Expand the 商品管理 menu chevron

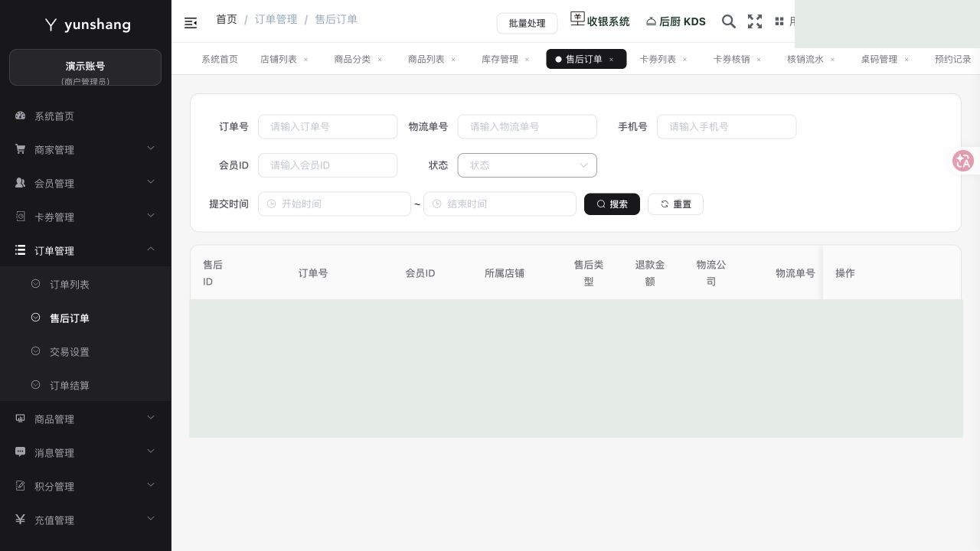(151, 417)
